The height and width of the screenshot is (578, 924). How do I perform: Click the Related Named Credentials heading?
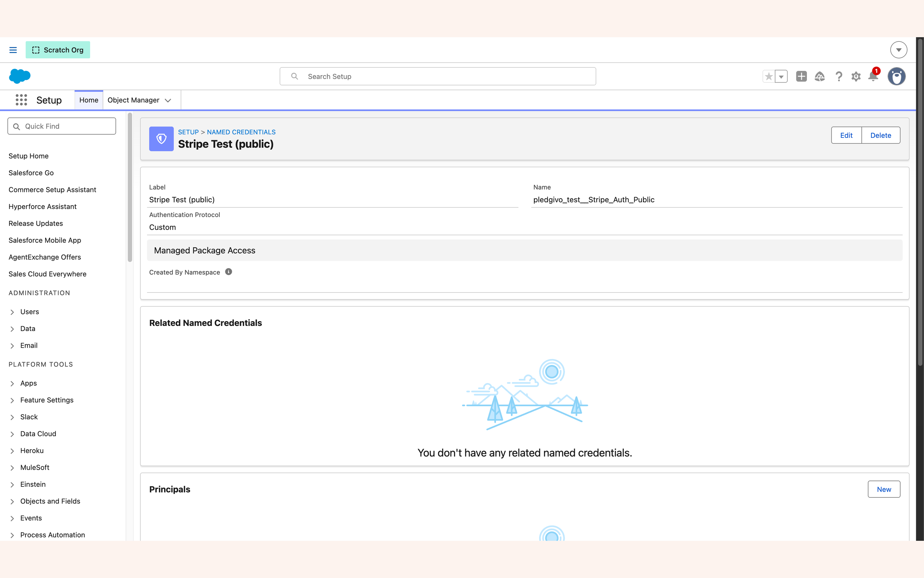click(x=205, y=323)
